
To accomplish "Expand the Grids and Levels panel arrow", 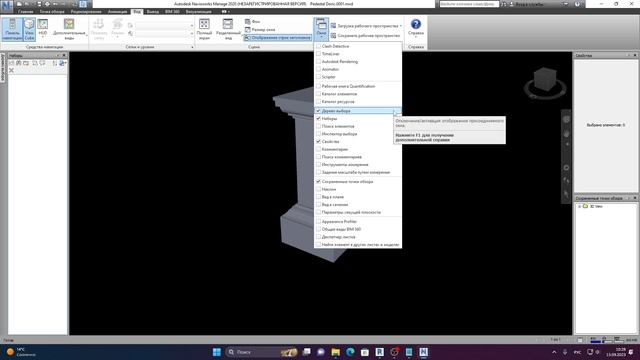I will tap(192, 47).
